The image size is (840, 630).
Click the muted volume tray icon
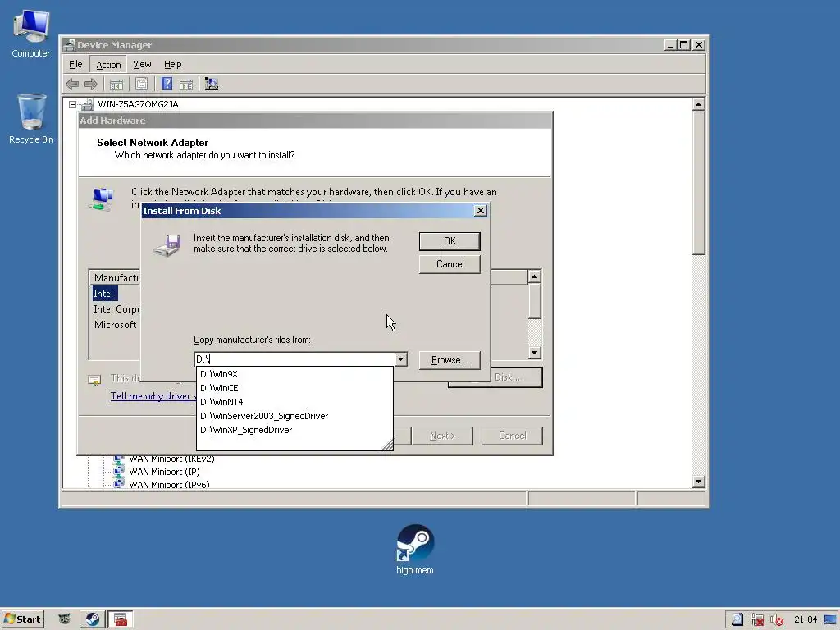pos(776,620)
